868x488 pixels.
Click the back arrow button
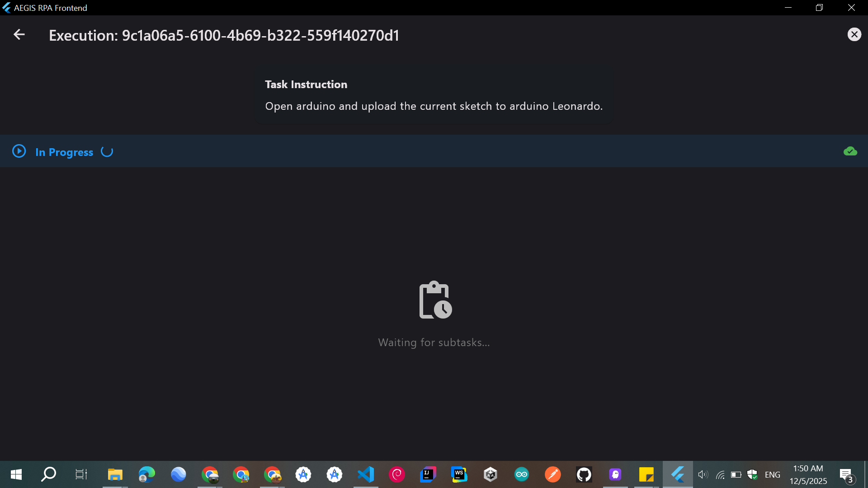19,35
